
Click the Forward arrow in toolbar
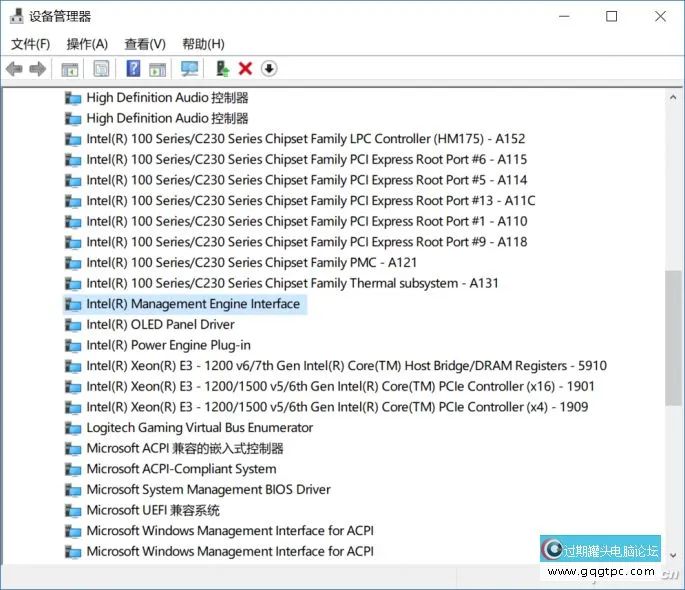click(38, 69)
